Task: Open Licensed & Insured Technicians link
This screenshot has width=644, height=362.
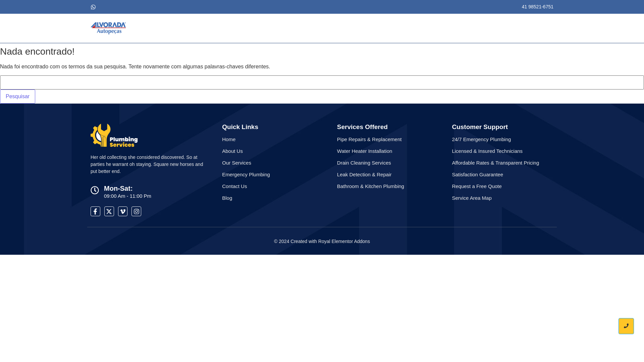Action: (x=487, y=151)
